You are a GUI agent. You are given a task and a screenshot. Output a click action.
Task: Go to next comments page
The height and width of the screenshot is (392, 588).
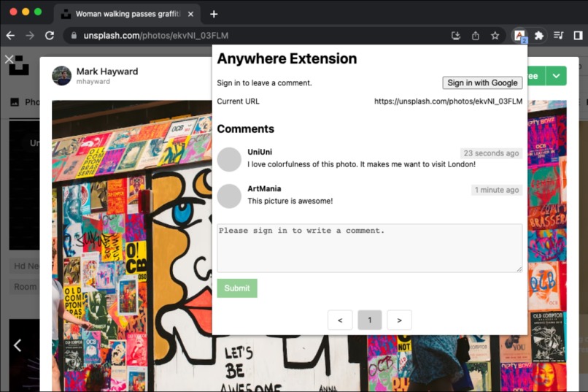399,320
